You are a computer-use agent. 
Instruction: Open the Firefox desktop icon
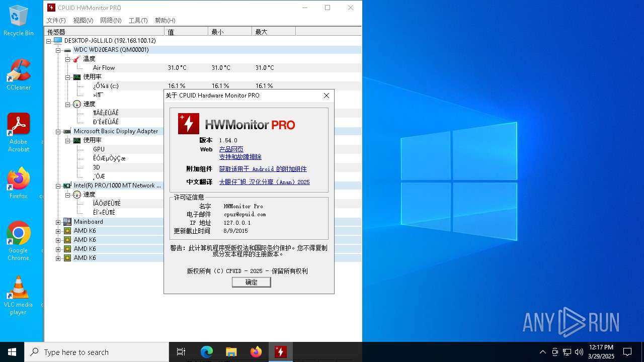tap(19, 183)
